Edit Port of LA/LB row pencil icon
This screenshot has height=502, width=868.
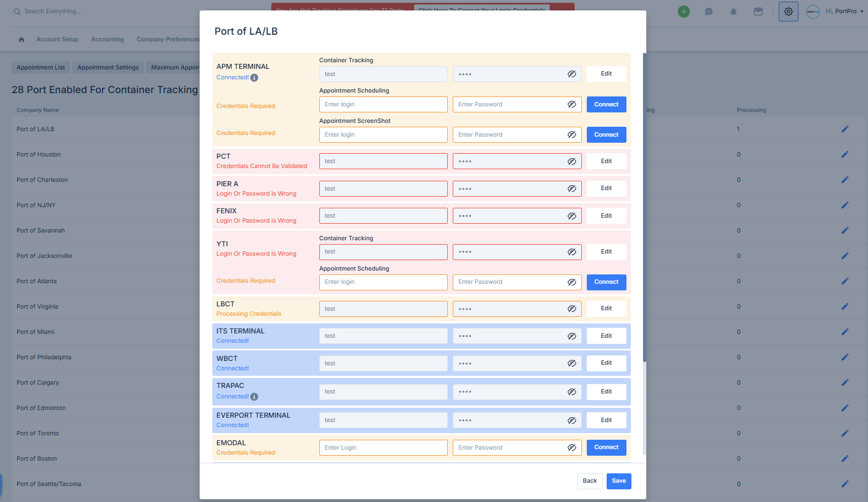pyautogui.click(x=845, y=129)
